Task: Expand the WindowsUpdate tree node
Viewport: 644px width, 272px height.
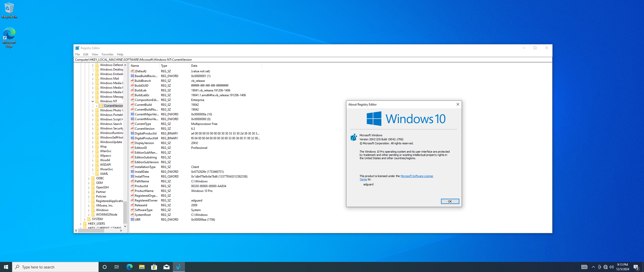Action: (x=93, y=142)
